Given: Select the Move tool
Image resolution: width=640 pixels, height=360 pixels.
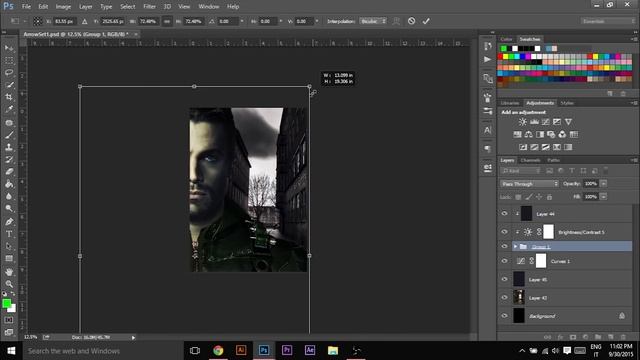Looking at the screenshot, I should point(9,48).
